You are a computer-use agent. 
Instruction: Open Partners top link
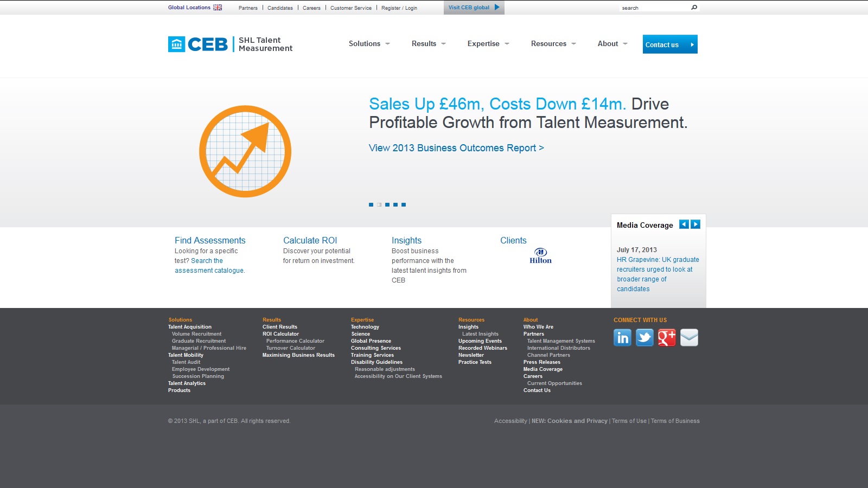click(x=248, y=8)
